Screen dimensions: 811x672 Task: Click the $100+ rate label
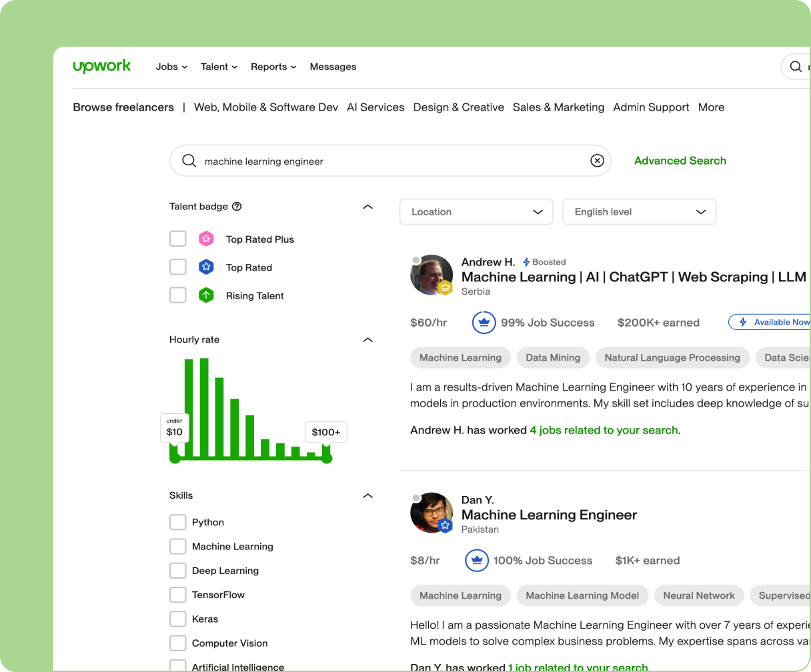326,432
